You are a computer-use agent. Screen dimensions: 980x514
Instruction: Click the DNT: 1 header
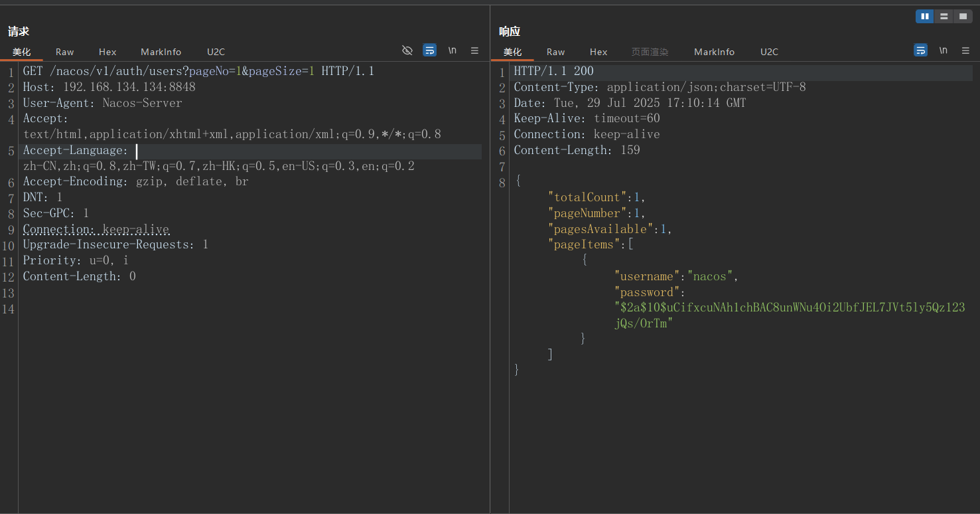point(42,197)
